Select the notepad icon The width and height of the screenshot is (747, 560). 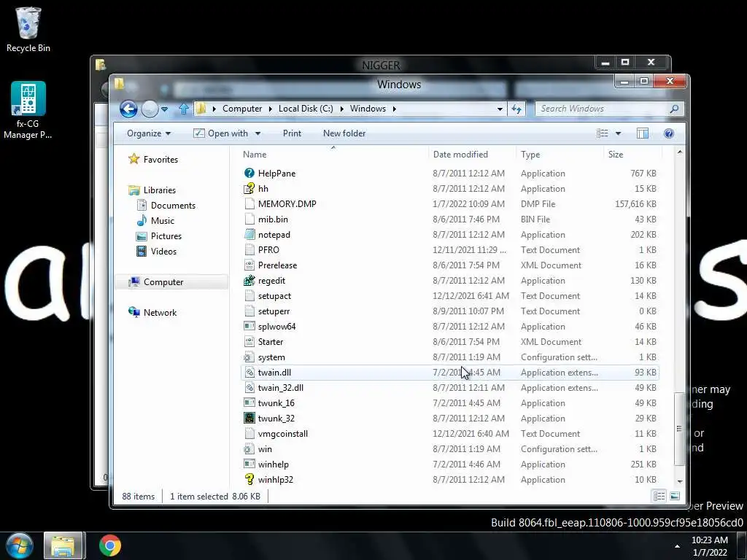pos(249,234)
